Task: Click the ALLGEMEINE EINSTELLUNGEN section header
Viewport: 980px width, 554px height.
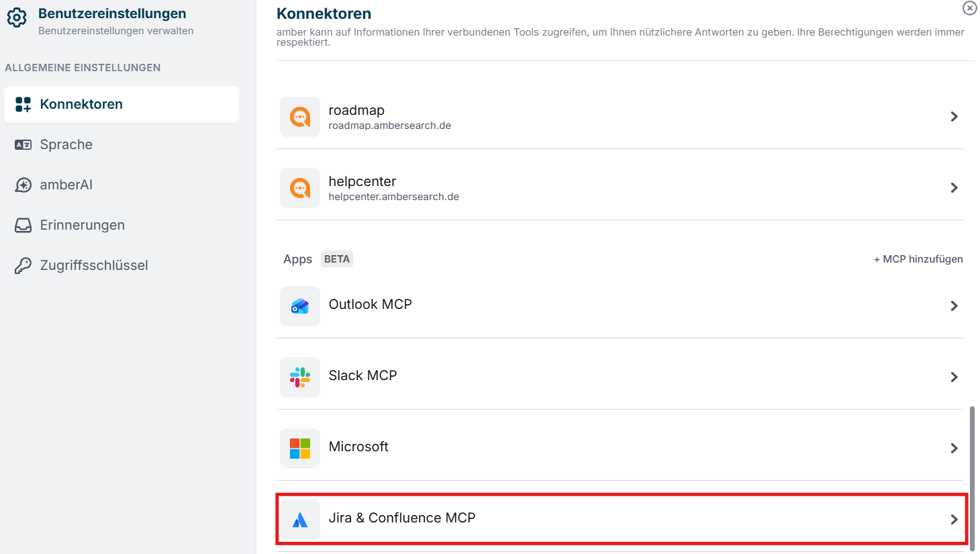Action: [83, 68]
